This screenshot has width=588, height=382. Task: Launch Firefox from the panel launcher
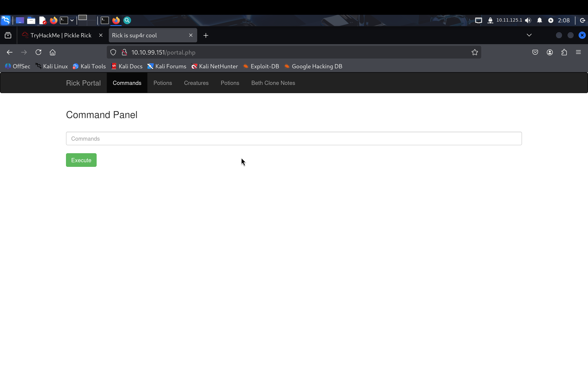tap(53, 20)
